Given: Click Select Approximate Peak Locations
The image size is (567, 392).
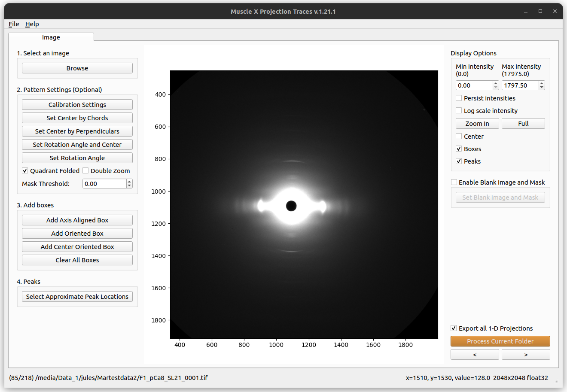Looking at the screenshot, I should click(x=77, y=297).
